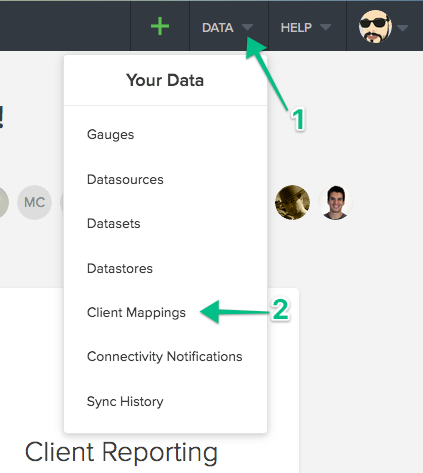
Task: Select the HELP menu label
Action: click(296, 28)
